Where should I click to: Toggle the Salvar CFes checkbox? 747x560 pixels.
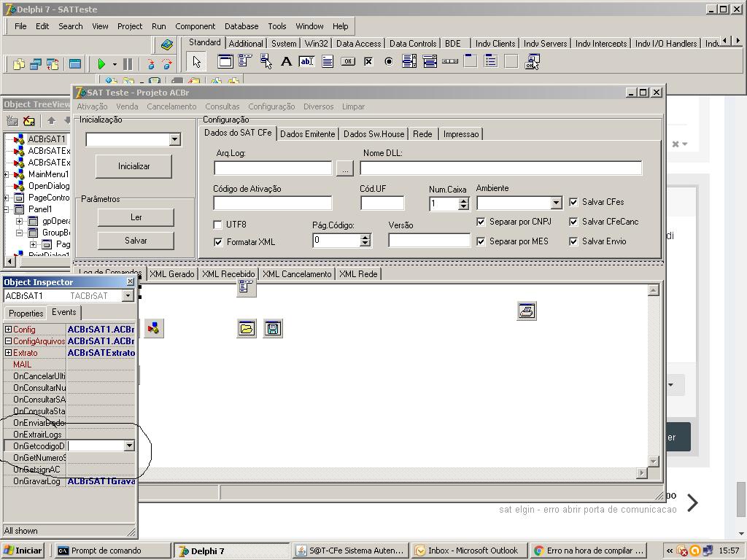(573, 202)
